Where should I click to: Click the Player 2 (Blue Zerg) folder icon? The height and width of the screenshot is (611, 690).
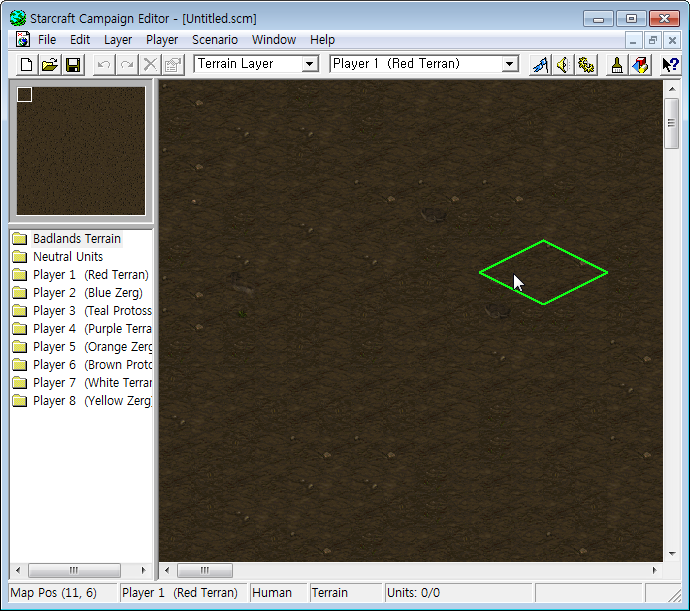pyautogui.click(x=19, y=293)
